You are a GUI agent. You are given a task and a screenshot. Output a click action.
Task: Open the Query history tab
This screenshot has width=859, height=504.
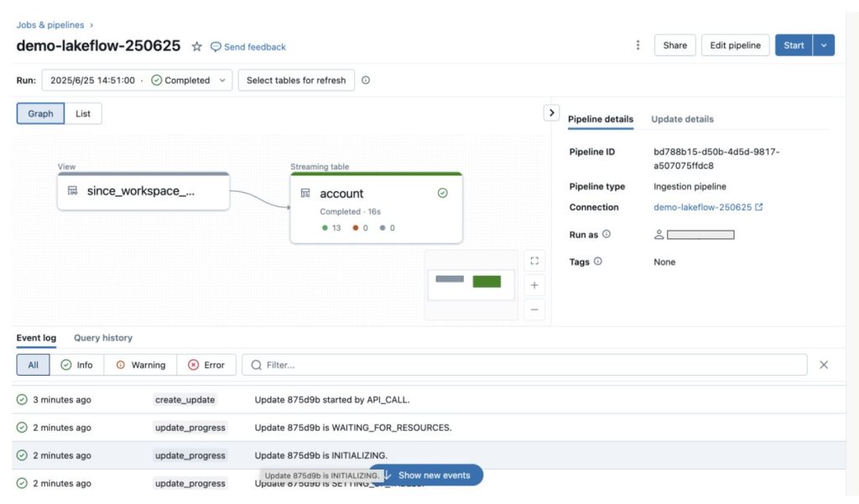102,338
